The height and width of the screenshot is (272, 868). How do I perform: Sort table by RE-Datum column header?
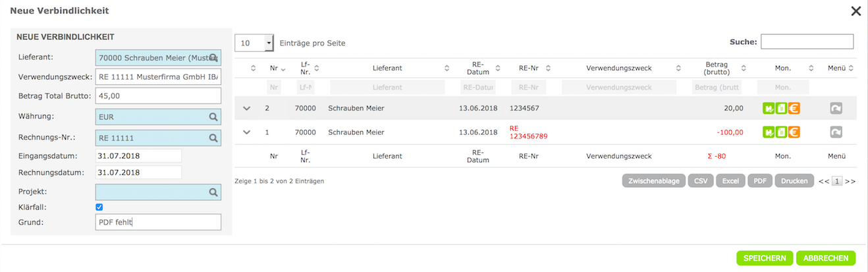[478, 68]
